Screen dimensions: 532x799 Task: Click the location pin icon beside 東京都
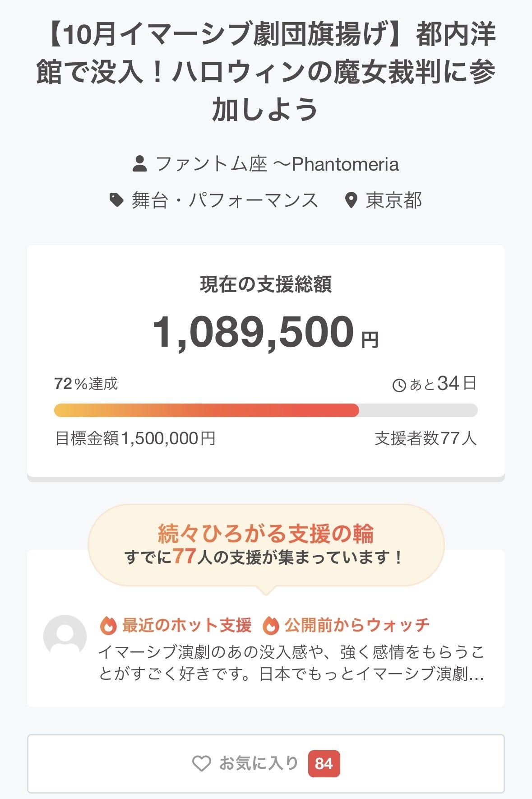[x=351, y=200]
